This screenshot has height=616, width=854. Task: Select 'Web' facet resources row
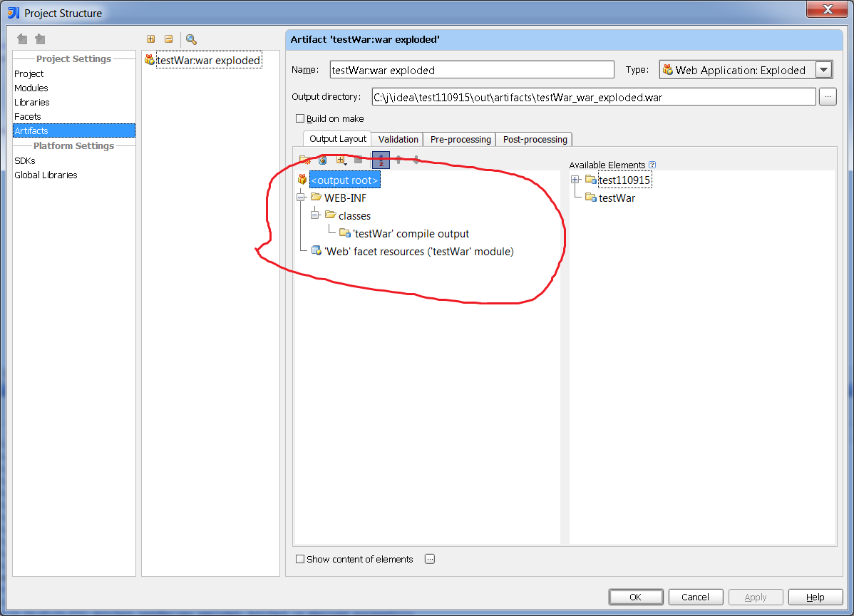[x=419, y=252]
